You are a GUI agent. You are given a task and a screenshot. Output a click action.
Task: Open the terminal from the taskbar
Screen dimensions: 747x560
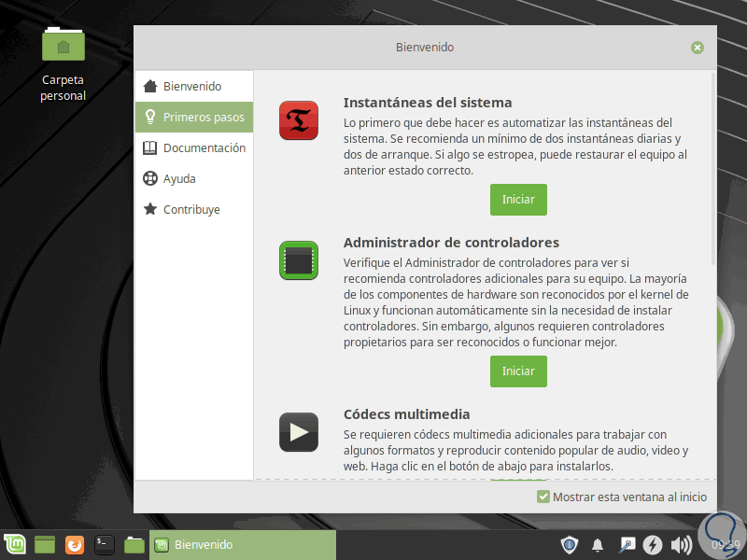point(104,544)
